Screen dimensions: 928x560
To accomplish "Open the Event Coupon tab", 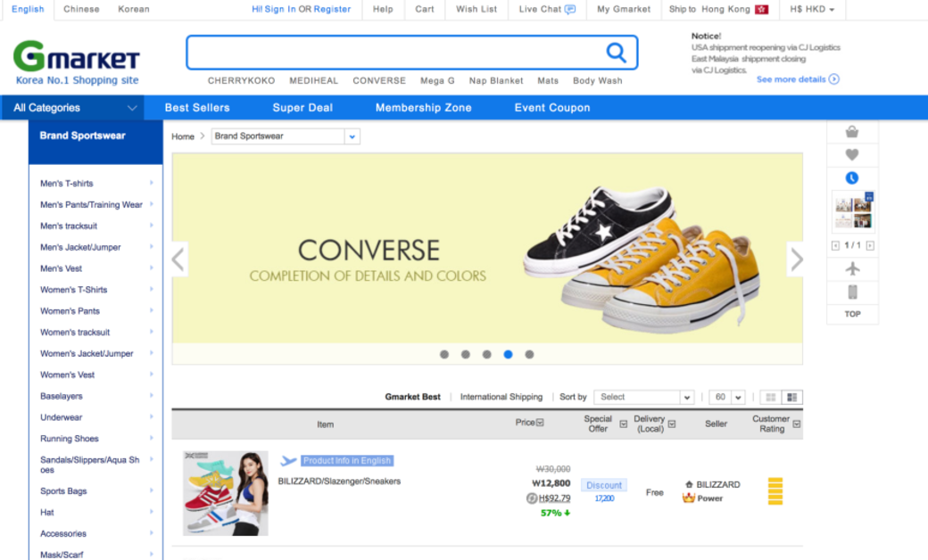I will 551,108.
